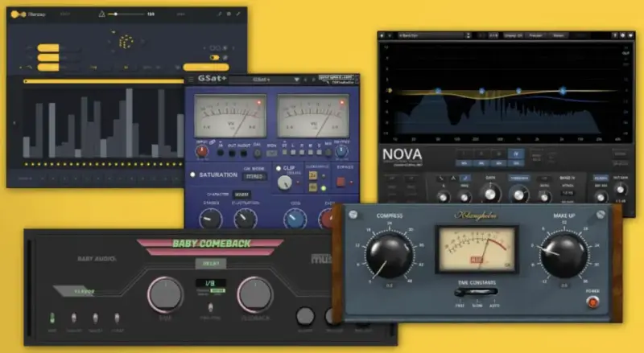Select the highlighted bell filter shape icon in NOVA
Screen dimensions: 644x353
(x=464, y=179)
